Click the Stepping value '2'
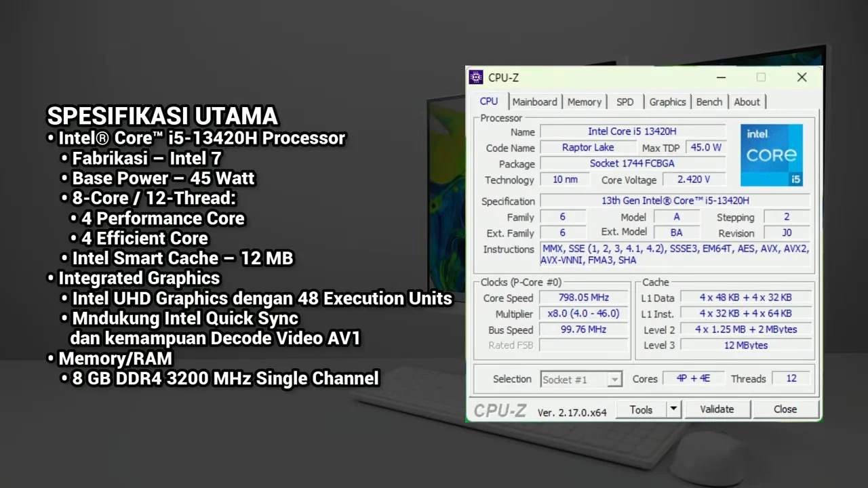Screen dimensions: 868x488 coord(787,217)
